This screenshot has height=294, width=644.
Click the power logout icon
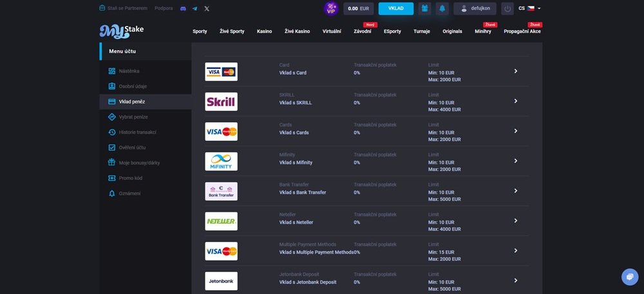(x=507, y=8)
